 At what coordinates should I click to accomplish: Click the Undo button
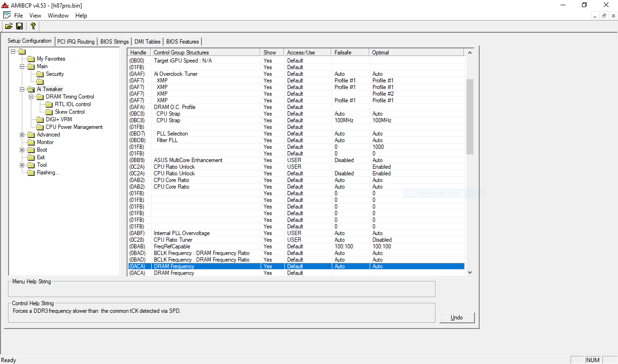coord(457,318)
